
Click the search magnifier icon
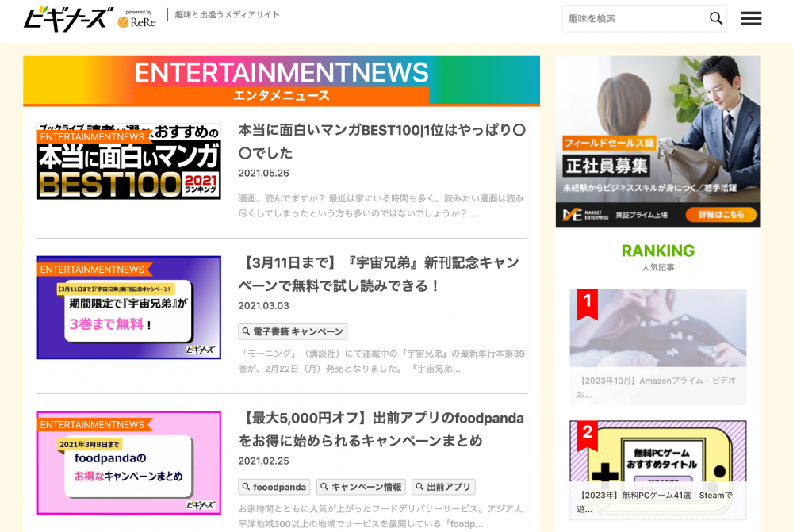[715, 18]
